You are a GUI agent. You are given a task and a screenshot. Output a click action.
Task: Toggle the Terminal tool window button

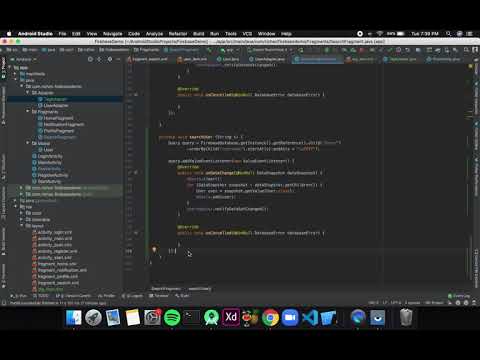click(159, 296)
